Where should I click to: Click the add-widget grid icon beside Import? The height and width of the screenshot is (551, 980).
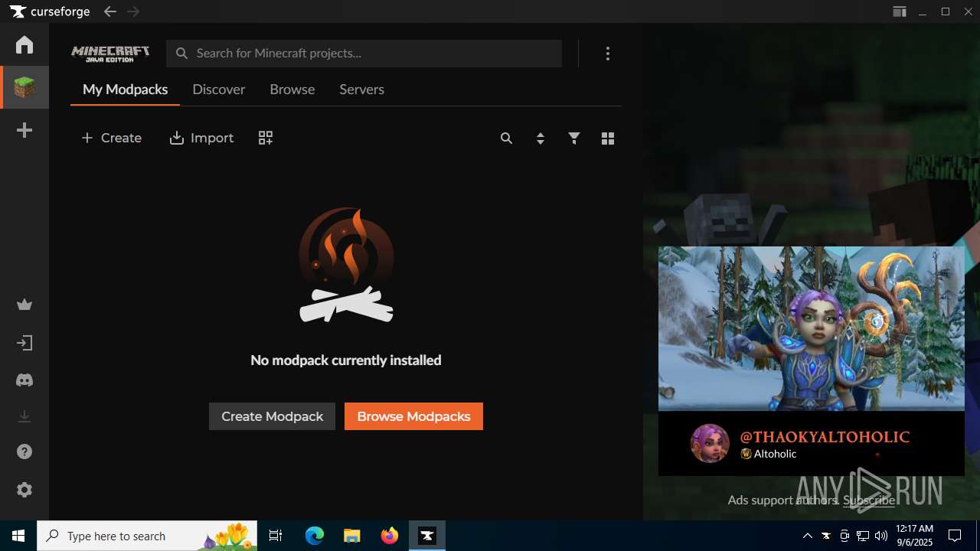(266, 138)
